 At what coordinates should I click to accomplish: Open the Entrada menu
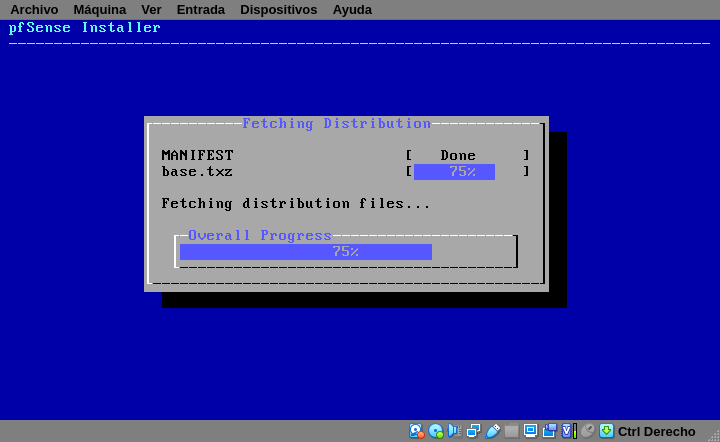201,10
